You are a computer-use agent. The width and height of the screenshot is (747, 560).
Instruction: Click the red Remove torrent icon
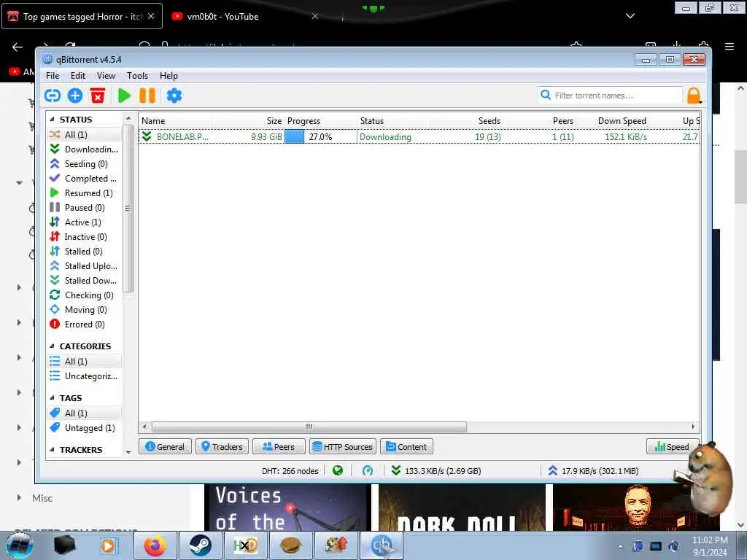point(98,96)
